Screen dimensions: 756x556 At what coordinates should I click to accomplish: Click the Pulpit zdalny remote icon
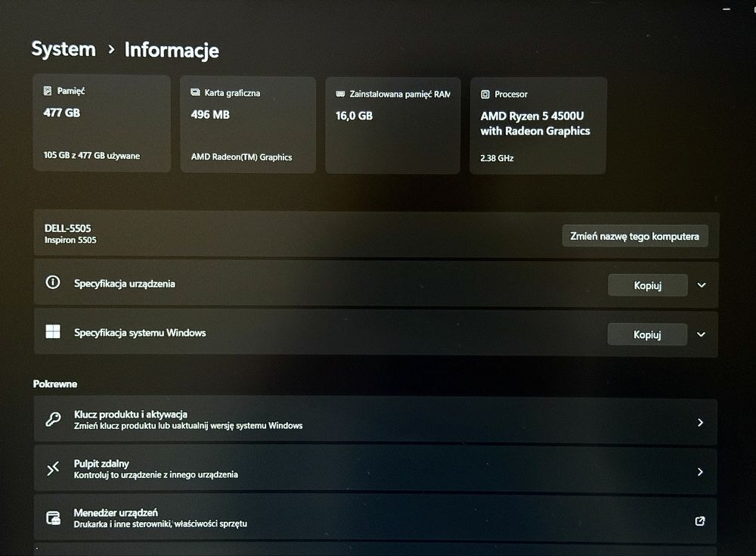tap(53, 469)
